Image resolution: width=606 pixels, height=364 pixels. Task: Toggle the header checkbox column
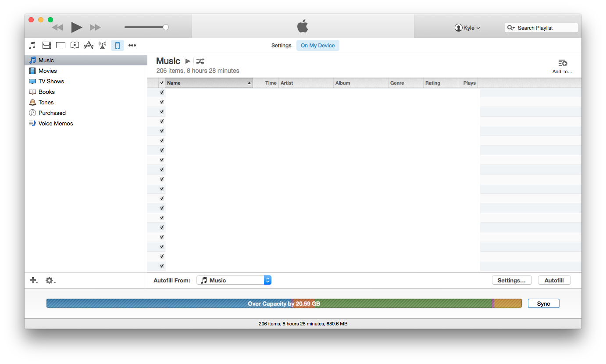click(x=162, y=83)
